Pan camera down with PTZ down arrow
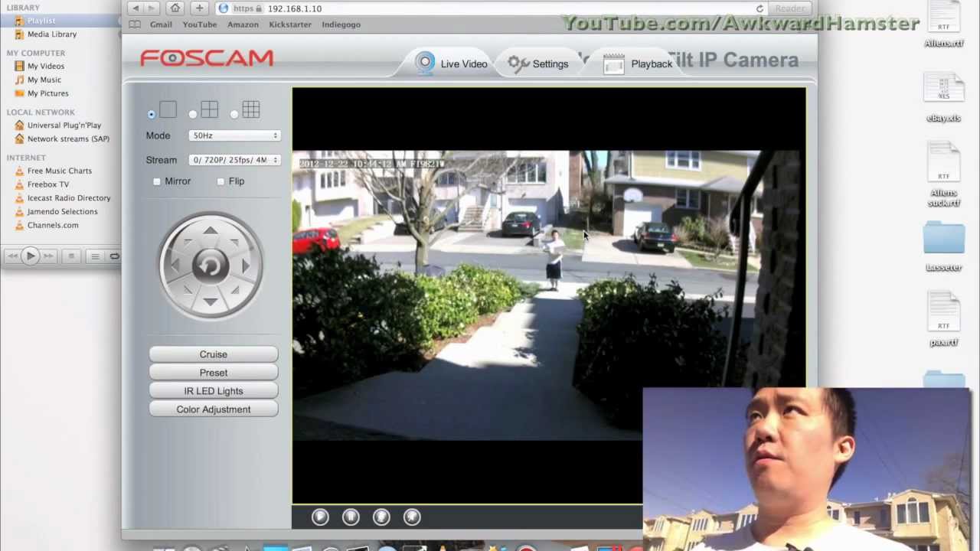 pyautogui.click(x=211, y=302)
